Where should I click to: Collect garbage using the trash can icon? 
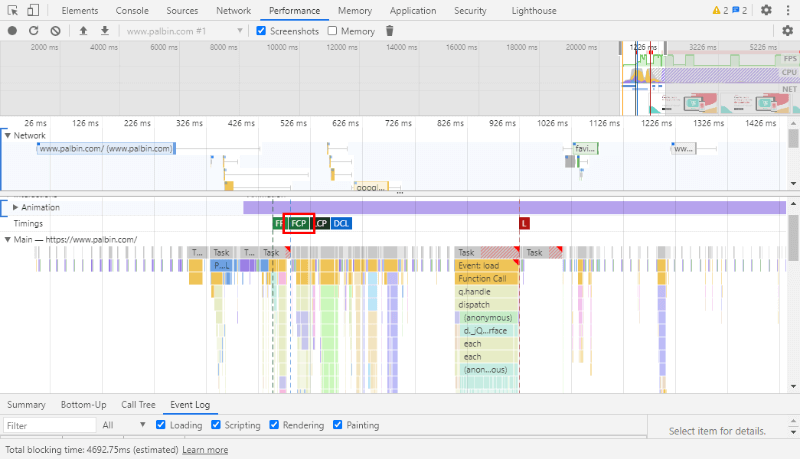point(390,31)
